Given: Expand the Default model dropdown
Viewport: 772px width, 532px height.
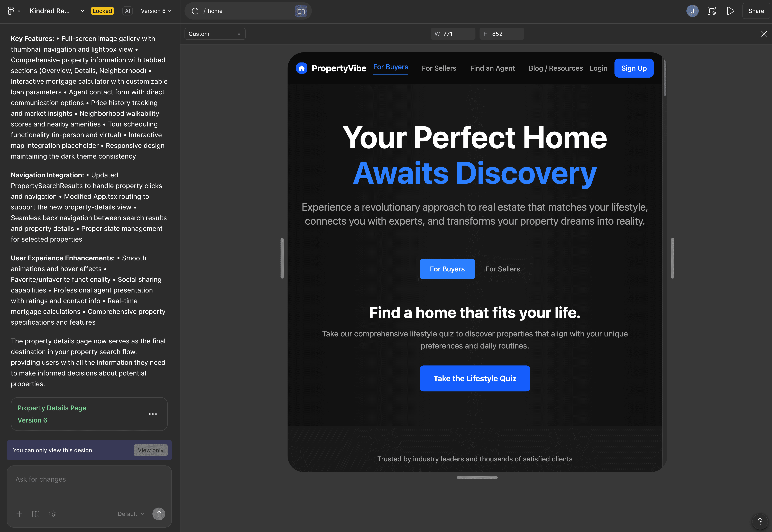Looking at the screenshot, I should 131,514.
